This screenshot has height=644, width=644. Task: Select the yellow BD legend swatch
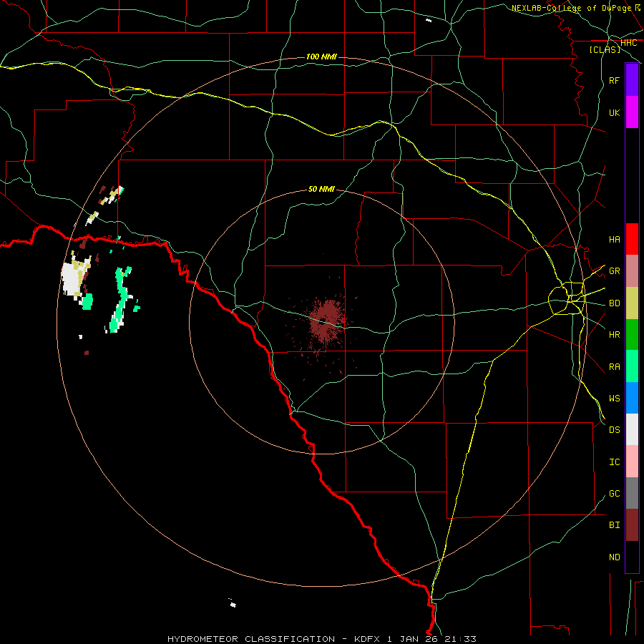(x=632, y=303)
